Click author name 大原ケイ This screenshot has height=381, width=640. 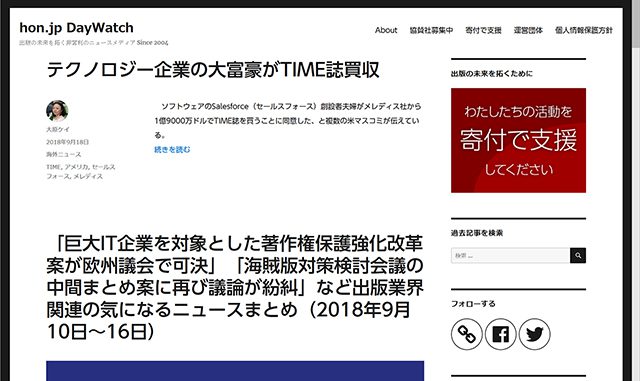(x=58, y=129)
